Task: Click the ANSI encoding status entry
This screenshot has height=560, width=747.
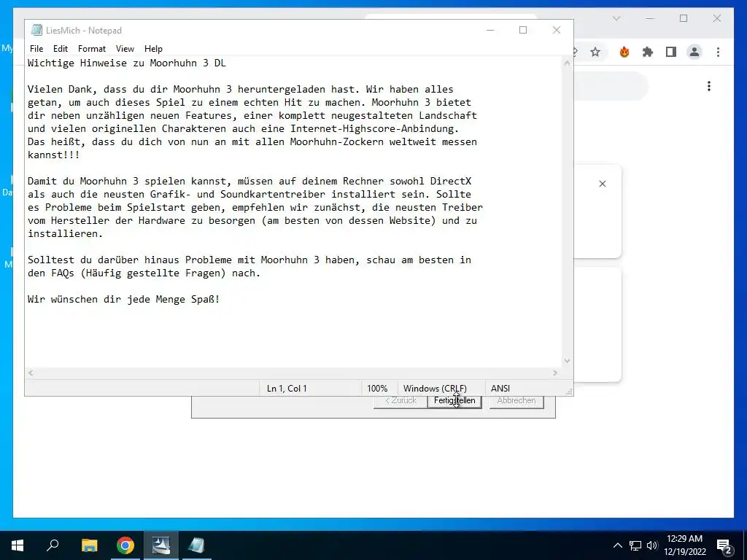Action: click(500, 389)
